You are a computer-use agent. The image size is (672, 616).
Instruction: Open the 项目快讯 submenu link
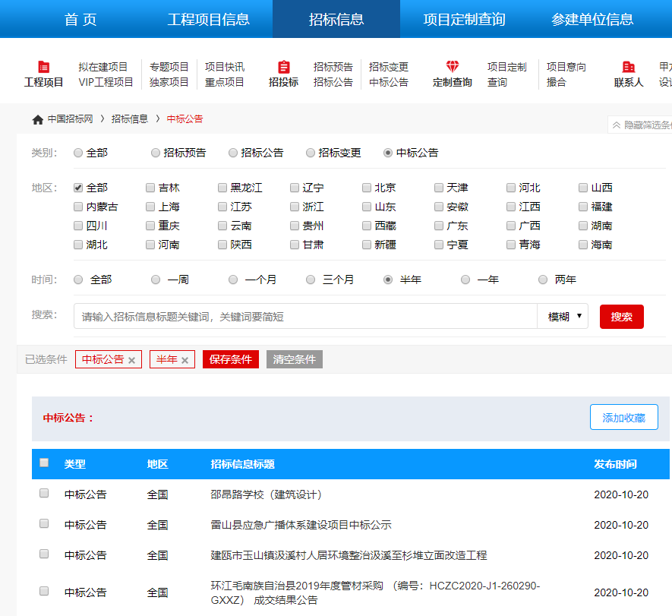[225, 67]
